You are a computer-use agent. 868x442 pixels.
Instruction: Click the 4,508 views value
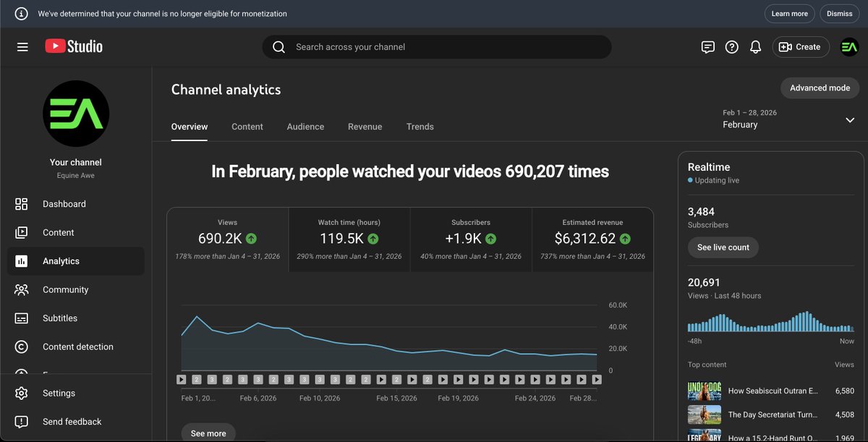coord(844,415)
